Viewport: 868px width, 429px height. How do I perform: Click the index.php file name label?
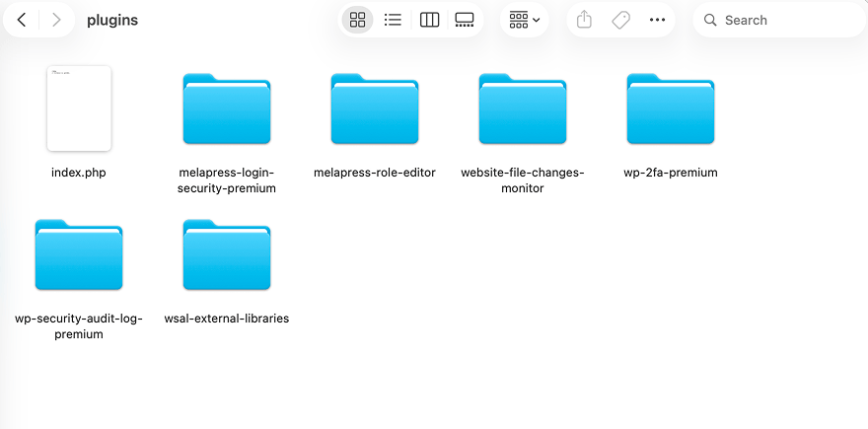[79, 173]
